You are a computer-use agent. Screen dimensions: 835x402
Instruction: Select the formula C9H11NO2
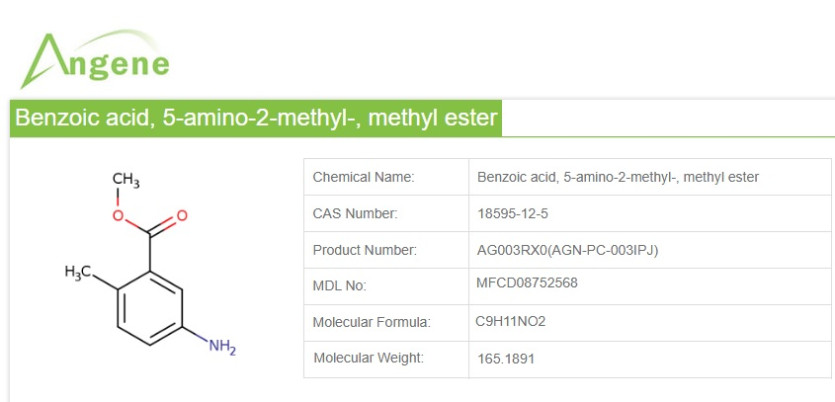tap(511, 321)
